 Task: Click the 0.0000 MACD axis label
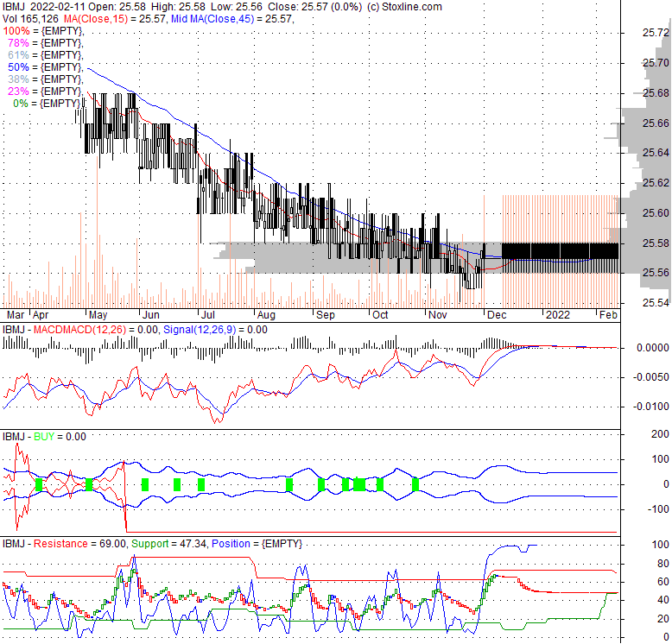point(653,348)
